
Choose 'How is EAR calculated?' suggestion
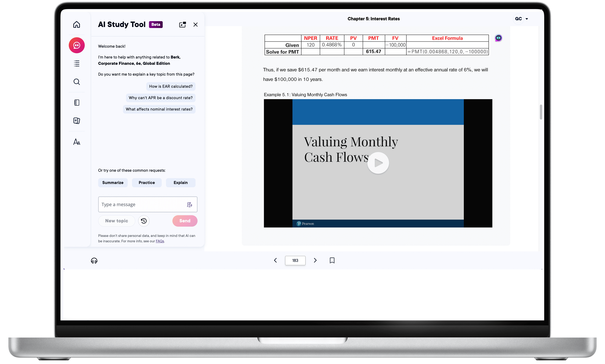[x=171, y=86]
